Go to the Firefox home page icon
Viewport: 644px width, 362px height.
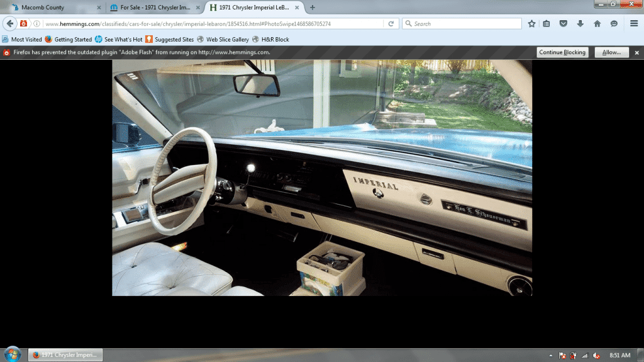597,23
